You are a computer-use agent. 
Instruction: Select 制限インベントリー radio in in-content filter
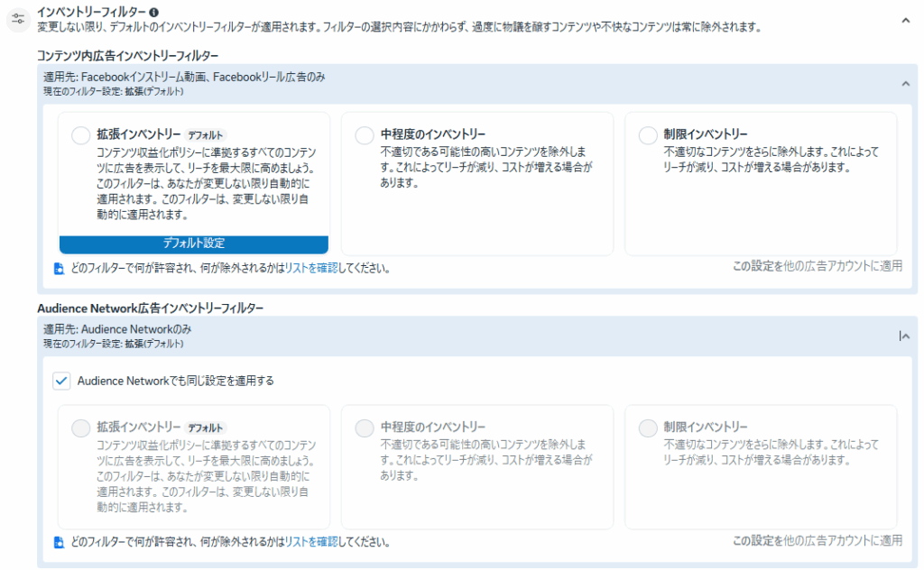coord(648,135)
